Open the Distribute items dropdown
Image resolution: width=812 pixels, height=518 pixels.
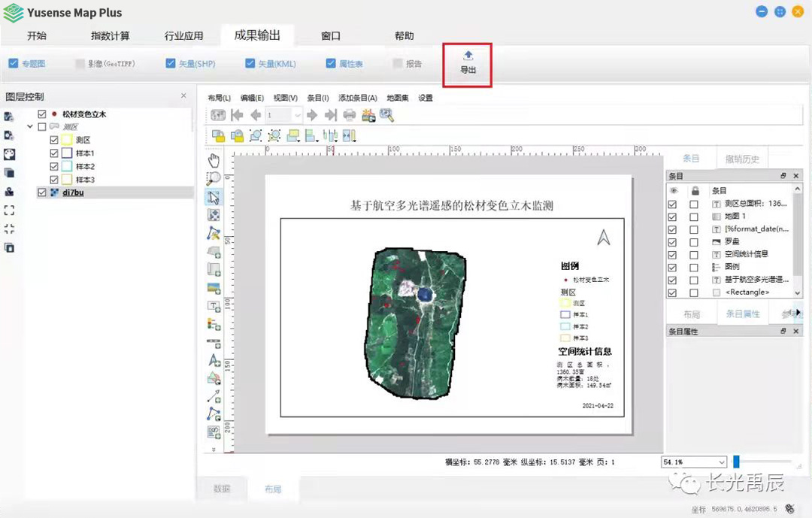[x=330, y=136]
